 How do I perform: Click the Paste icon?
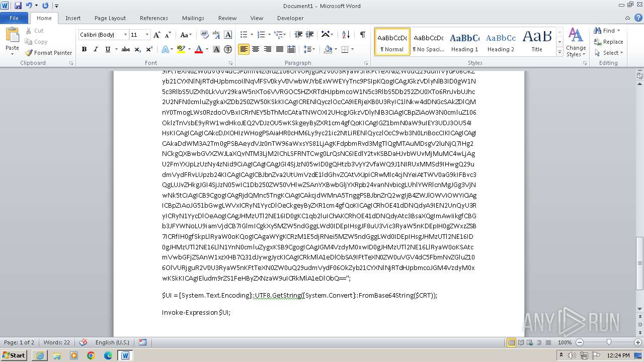click(x=12, y=35)
